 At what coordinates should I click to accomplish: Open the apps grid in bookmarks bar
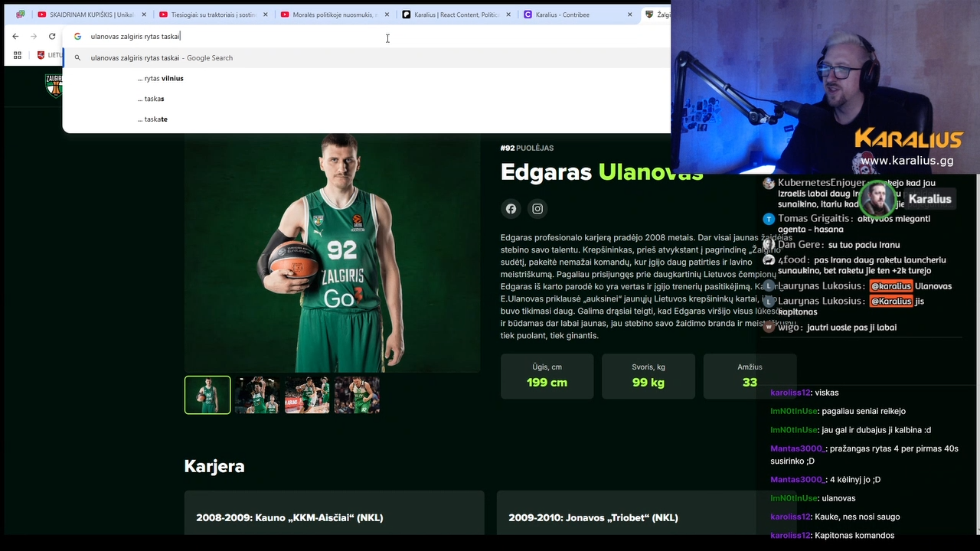click(17, 55)
